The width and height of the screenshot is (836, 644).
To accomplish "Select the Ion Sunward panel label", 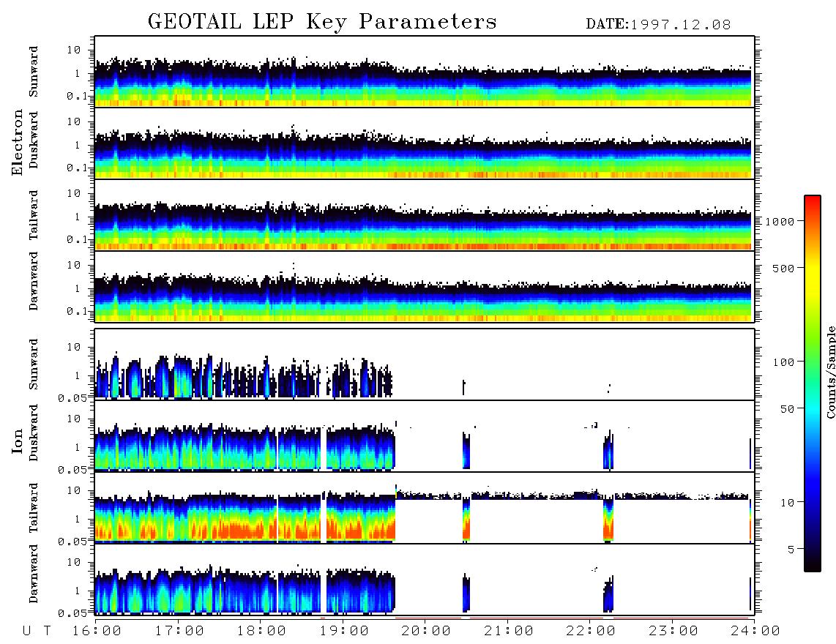I will [34, 364].
